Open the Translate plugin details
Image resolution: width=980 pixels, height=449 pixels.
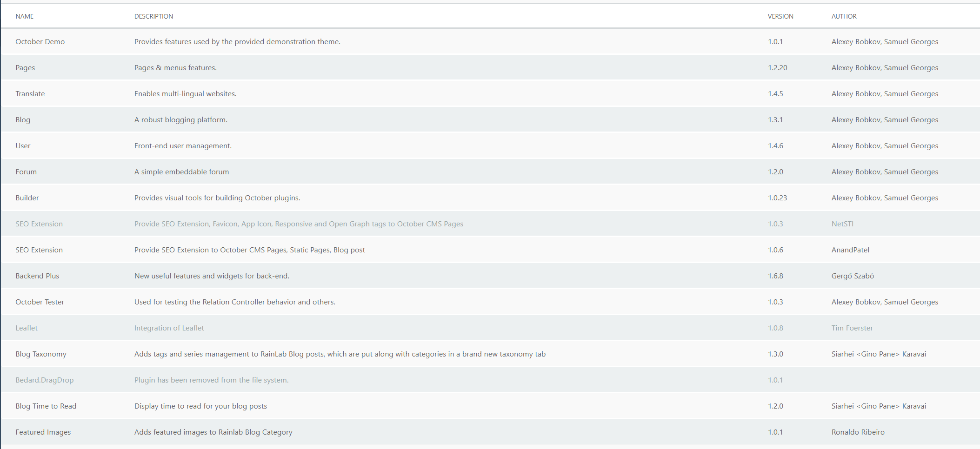pos(30,93)
